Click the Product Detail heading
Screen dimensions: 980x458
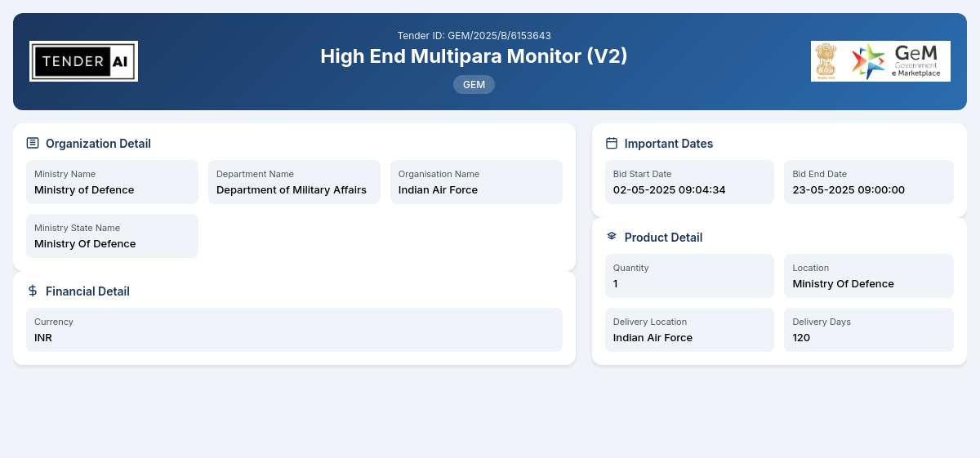point(663,238)
